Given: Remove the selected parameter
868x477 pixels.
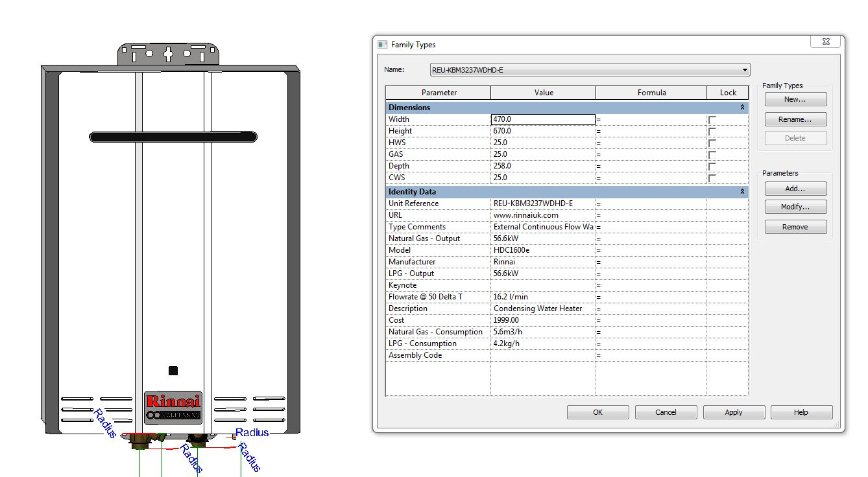Looking at the screenshot, I should [795, 227].
